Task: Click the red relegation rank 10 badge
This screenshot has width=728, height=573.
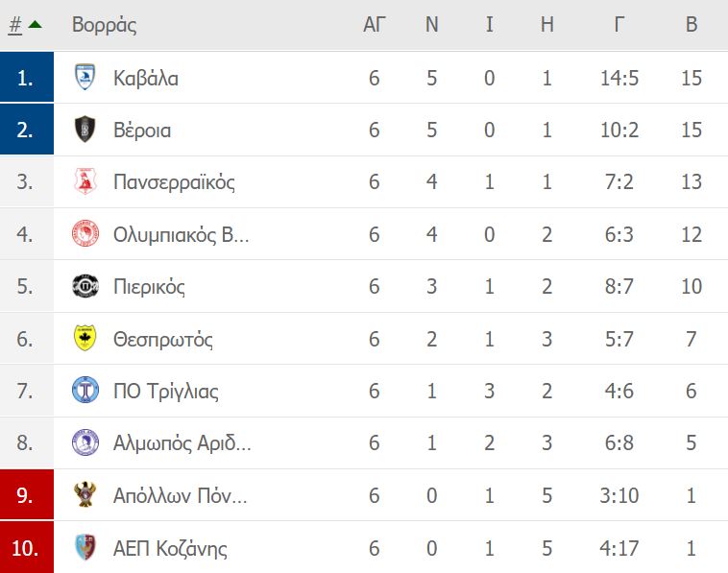Action: coord(27,547)
